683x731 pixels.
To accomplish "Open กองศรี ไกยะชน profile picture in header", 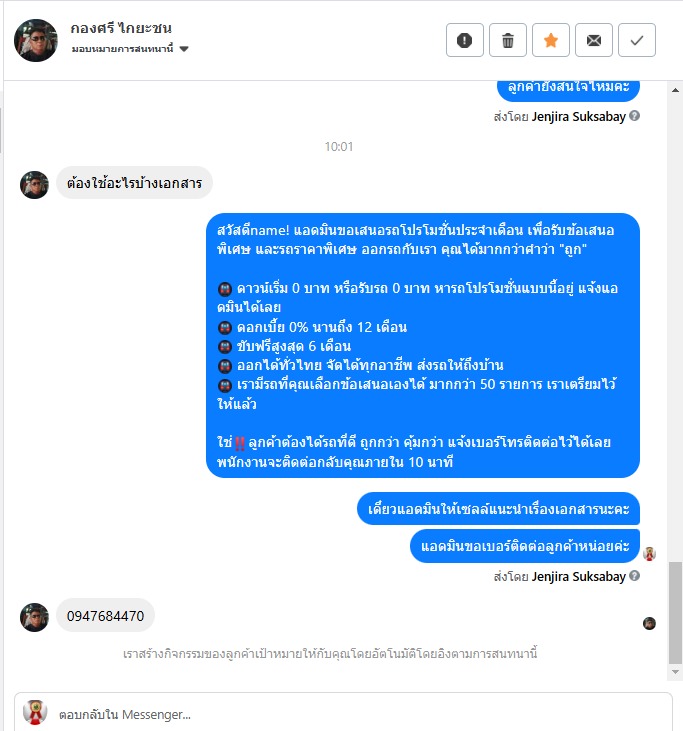I will pyautogui.click(x=36, y=41).
